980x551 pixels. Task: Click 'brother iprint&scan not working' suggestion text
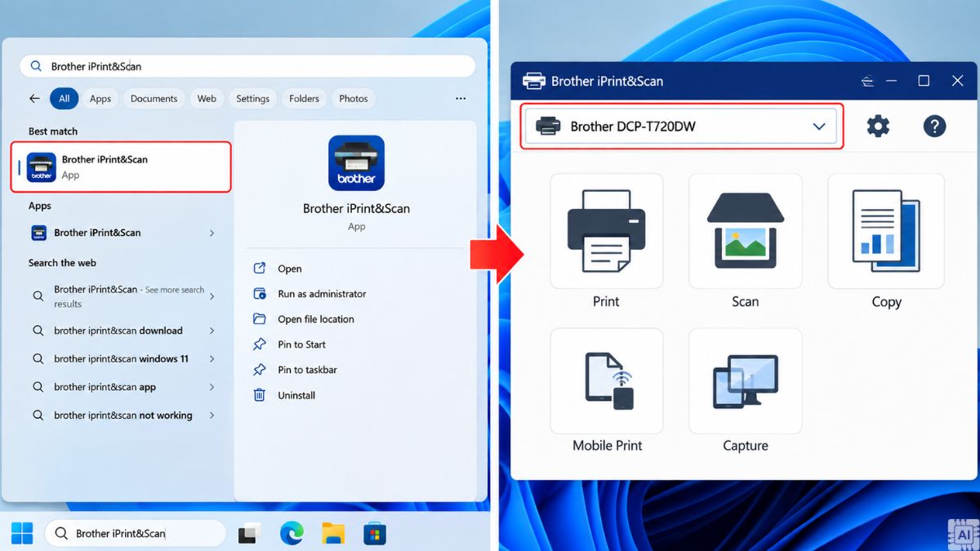[123, 415]
